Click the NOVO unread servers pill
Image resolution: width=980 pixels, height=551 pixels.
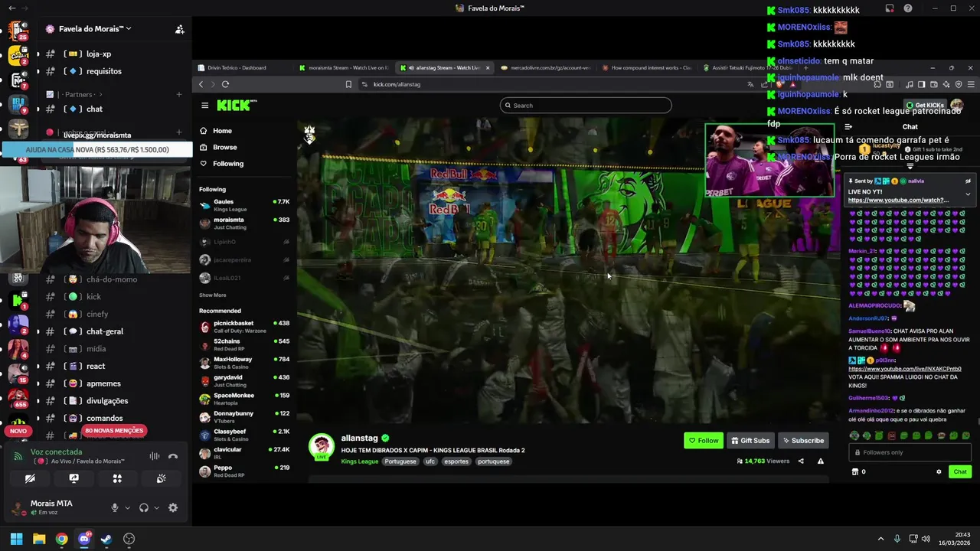(x=18, y=431)
